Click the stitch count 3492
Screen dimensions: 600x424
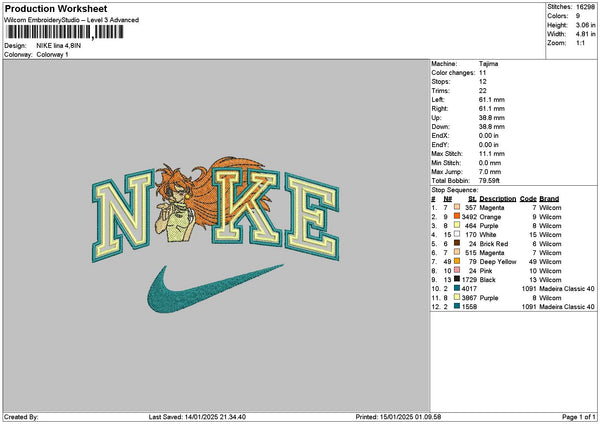pyautogui.click(x=469, y=217)
